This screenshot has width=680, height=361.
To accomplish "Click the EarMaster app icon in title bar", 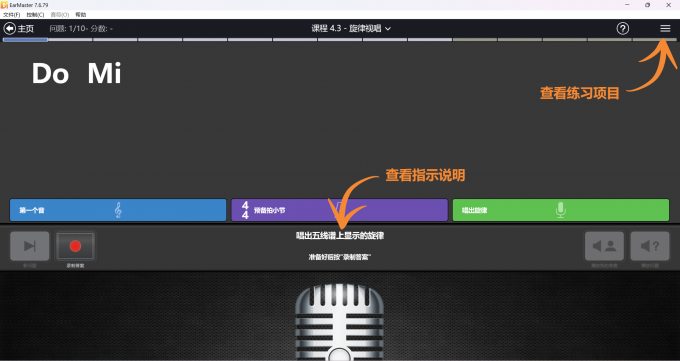I will coord(4,5).
